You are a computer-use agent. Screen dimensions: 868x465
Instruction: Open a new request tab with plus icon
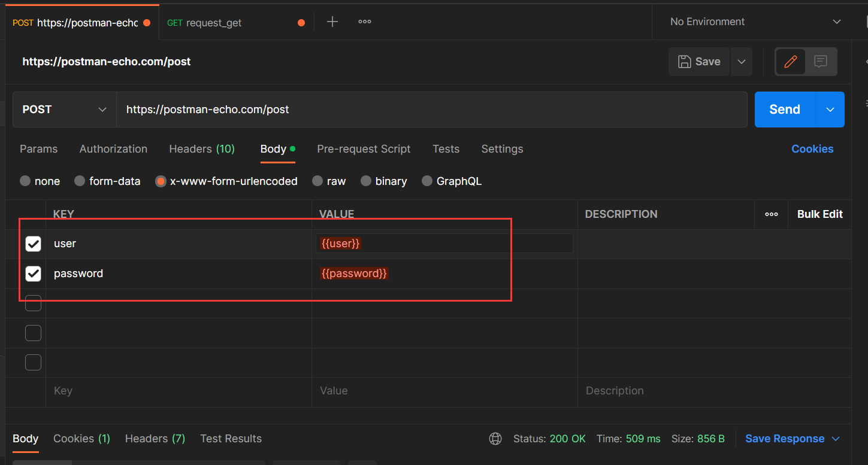pos(332,22)
